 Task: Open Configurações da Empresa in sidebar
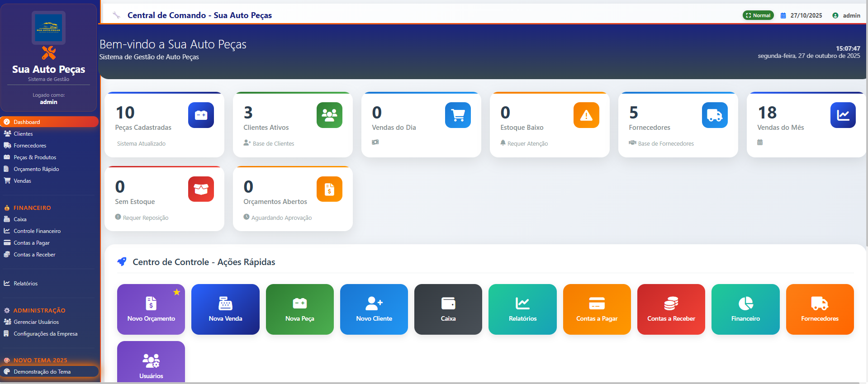click(x=45, y=334)
